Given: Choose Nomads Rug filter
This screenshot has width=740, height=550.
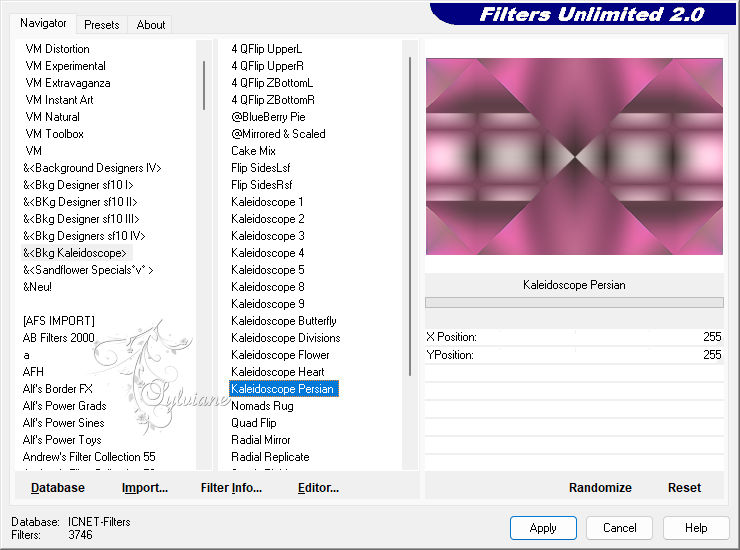Looking at the screenshot, I should click(x=262, y=406).
